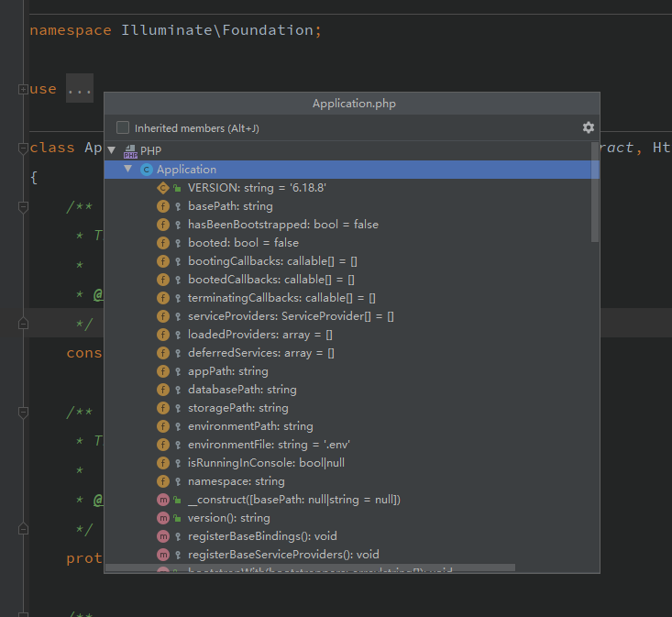Collapse the Application class node
Image resolution: width=672 pixels, height=617 pixels.
coord(128,170)
